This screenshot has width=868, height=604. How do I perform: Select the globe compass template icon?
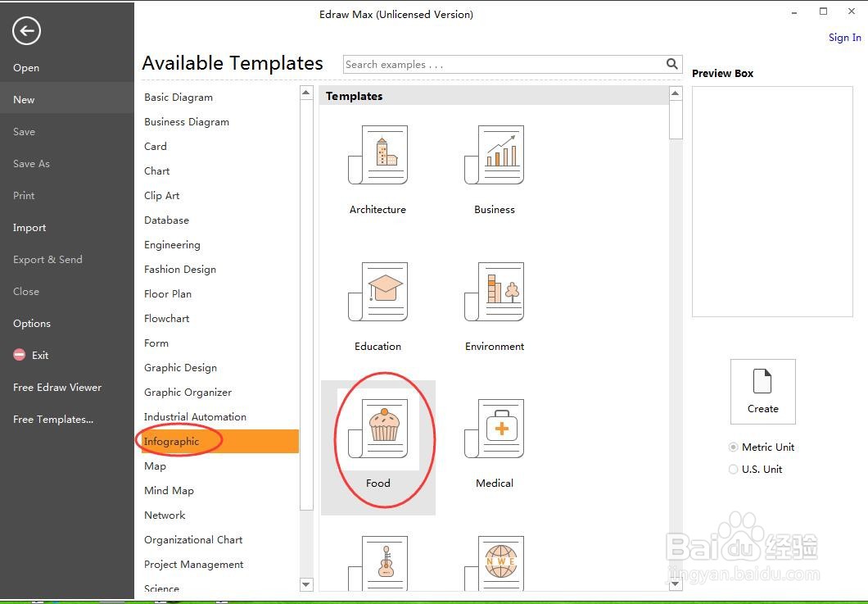coord(495,563)
